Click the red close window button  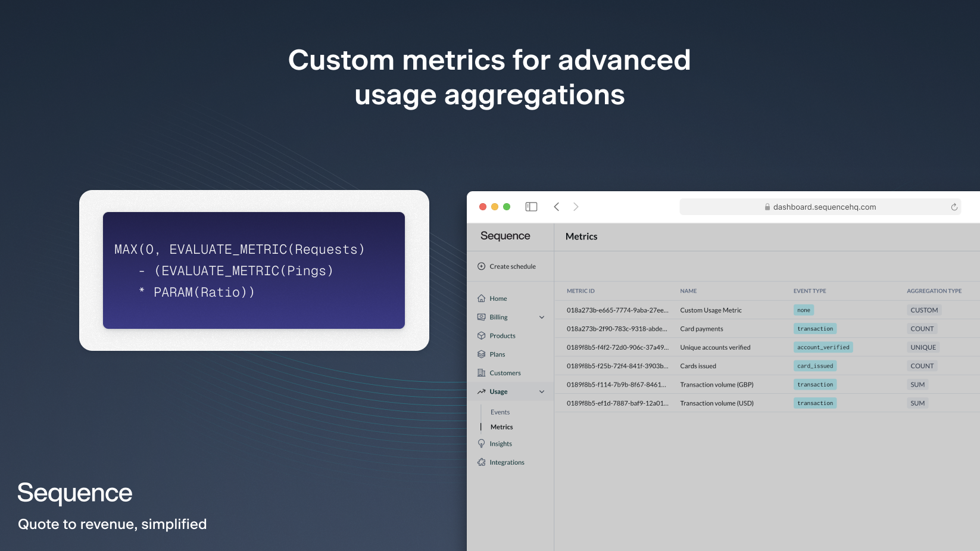[x=483, y=207]
